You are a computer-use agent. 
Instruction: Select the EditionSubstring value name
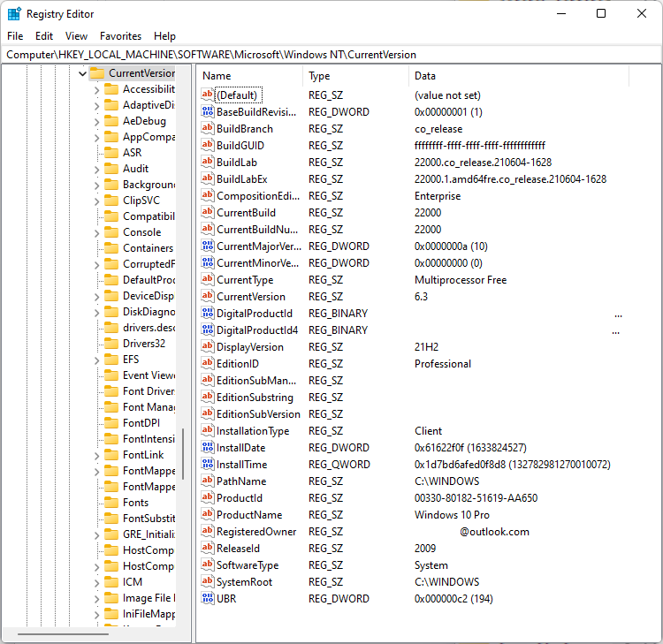pyautogui.click(x=255, y=398)
